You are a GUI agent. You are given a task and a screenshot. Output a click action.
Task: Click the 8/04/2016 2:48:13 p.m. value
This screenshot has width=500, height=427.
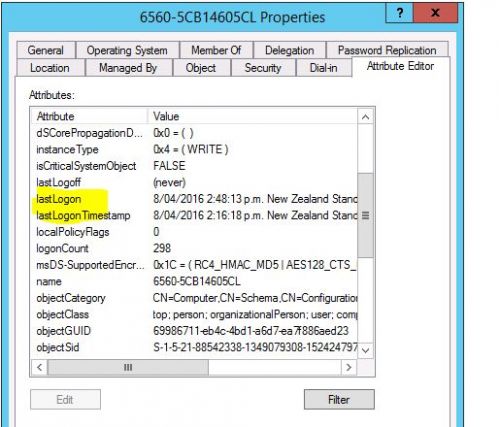point(255,199)
